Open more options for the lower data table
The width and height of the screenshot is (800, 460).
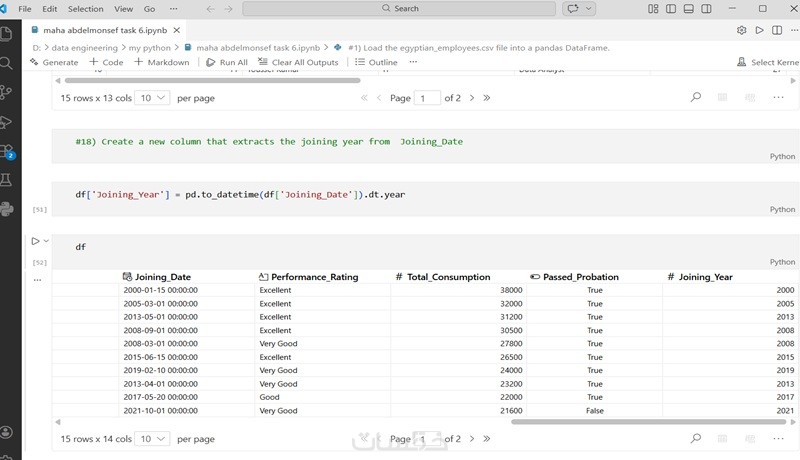coord(778,439)
